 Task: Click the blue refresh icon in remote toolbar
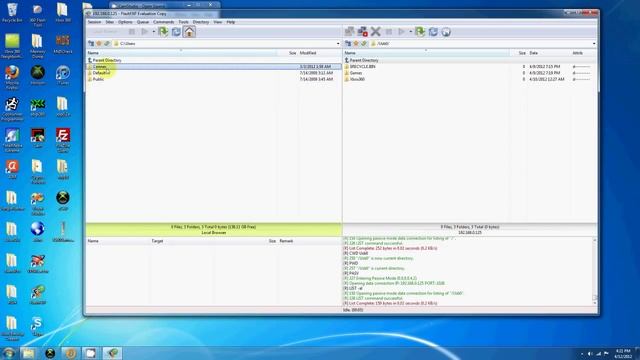(x=433, y=32)
